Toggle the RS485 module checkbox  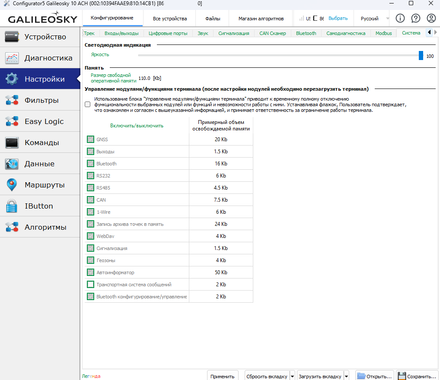[x=90, y=188]
